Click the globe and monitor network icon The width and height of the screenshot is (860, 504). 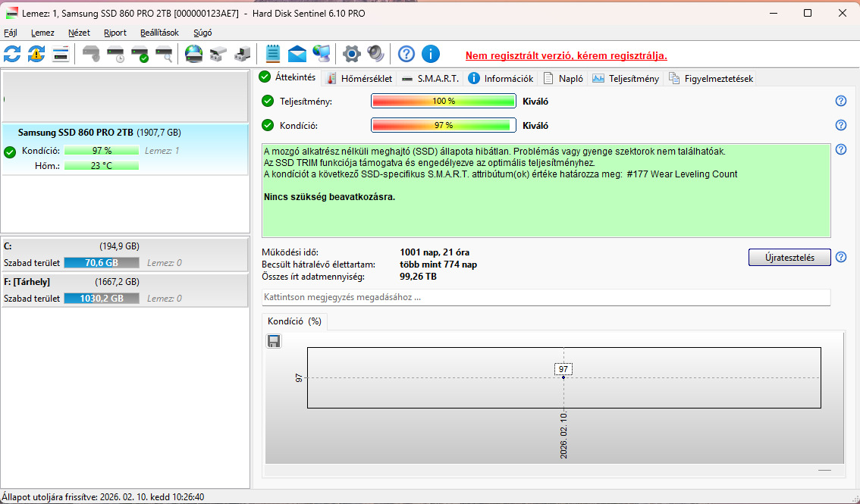(x=321, y=55)
